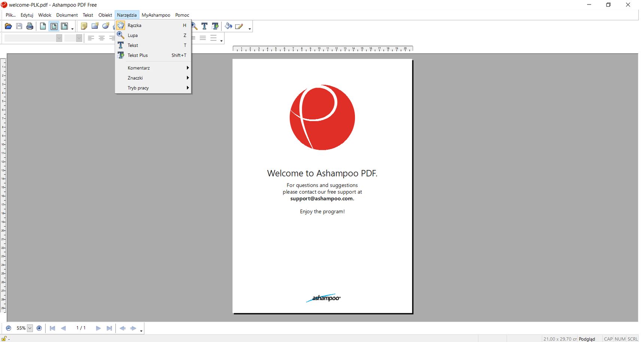Screen dimensions: 644x342
Task: Choose Tekst Plus in the menu
Action: (x=153, y=55)
